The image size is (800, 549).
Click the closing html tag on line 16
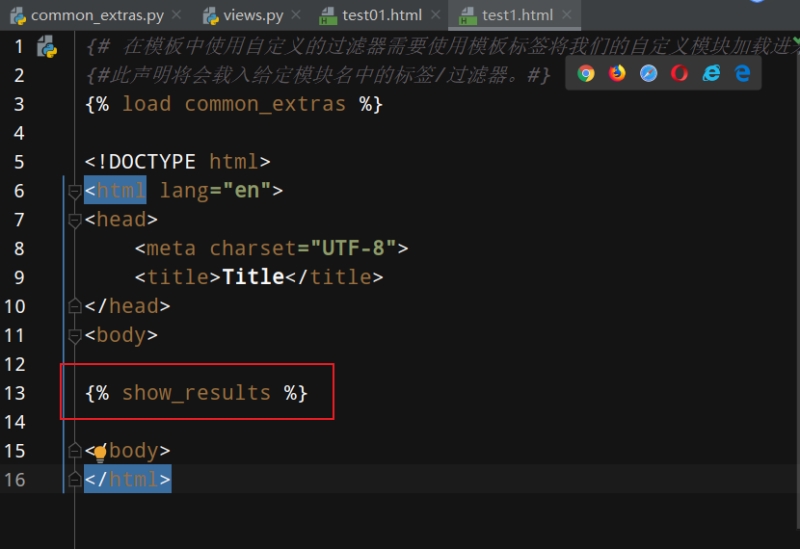click(128, 480)
